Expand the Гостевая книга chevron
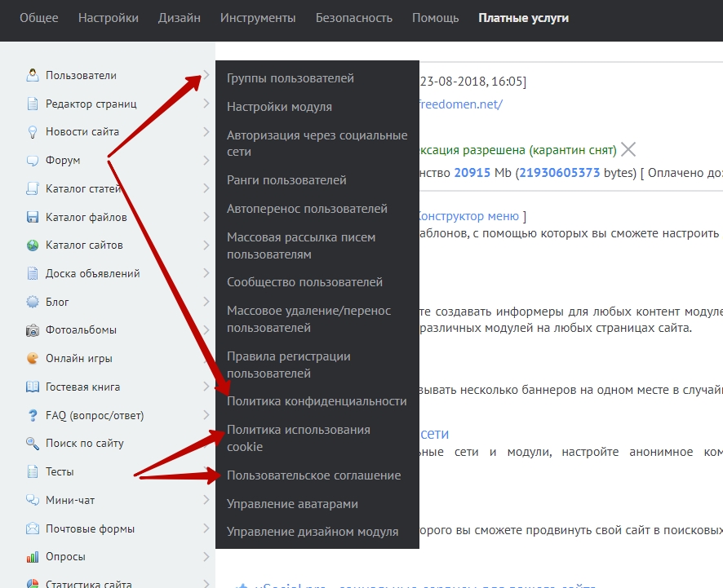 tap(206, 387)
